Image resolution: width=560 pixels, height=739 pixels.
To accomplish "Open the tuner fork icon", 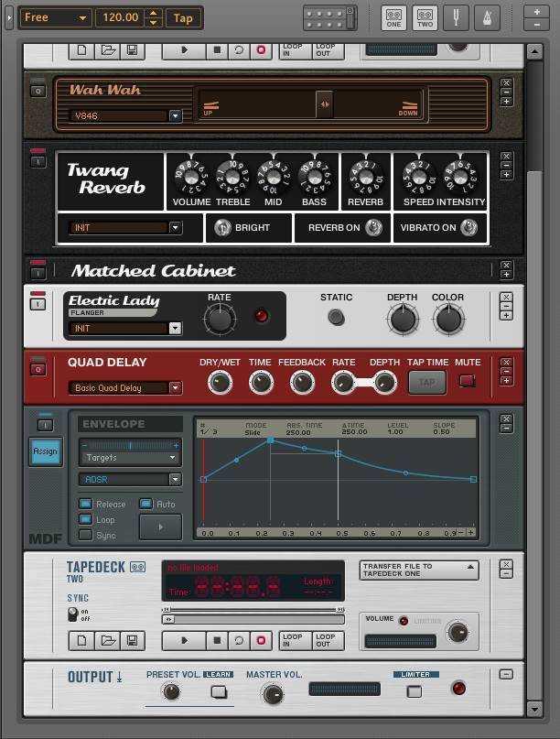I will (x=456, y=18).
